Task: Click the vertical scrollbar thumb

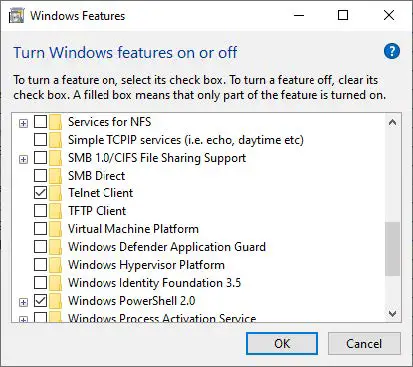Action: [x=392, y=249]
